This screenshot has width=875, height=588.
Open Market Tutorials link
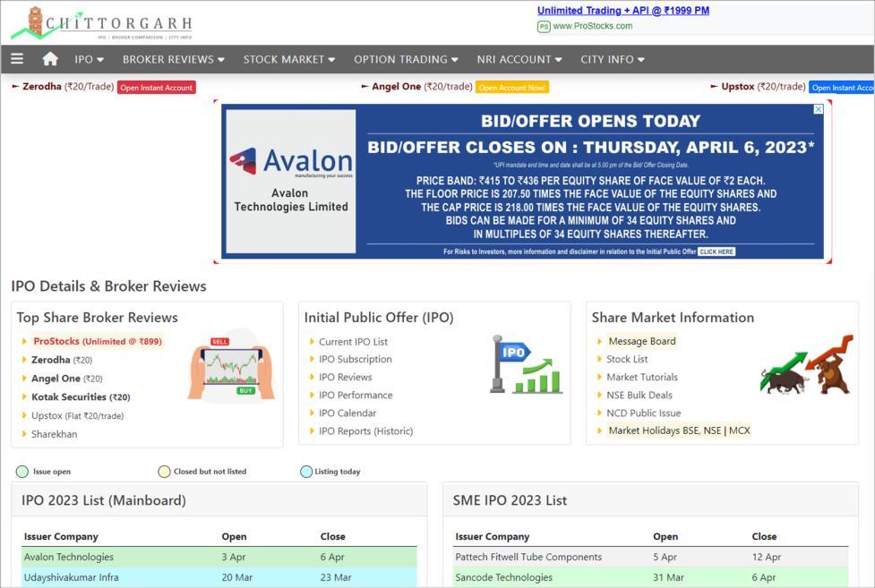[642, 377]
